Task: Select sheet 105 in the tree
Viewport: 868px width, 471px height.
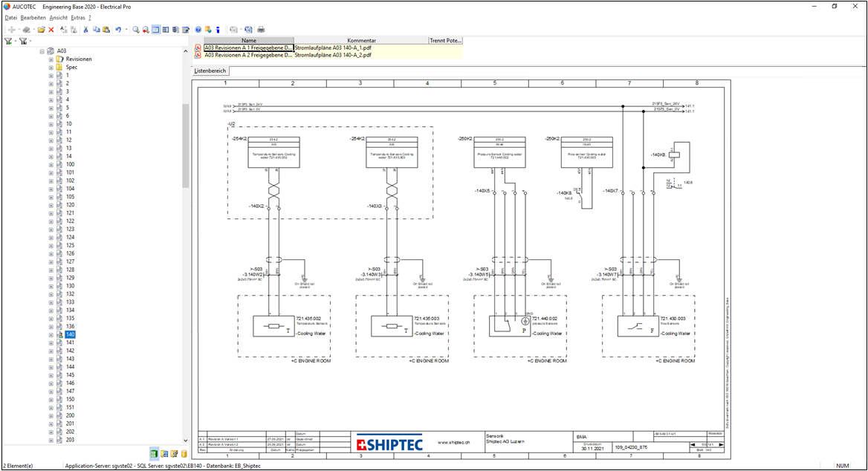Action: coord(71,197)
